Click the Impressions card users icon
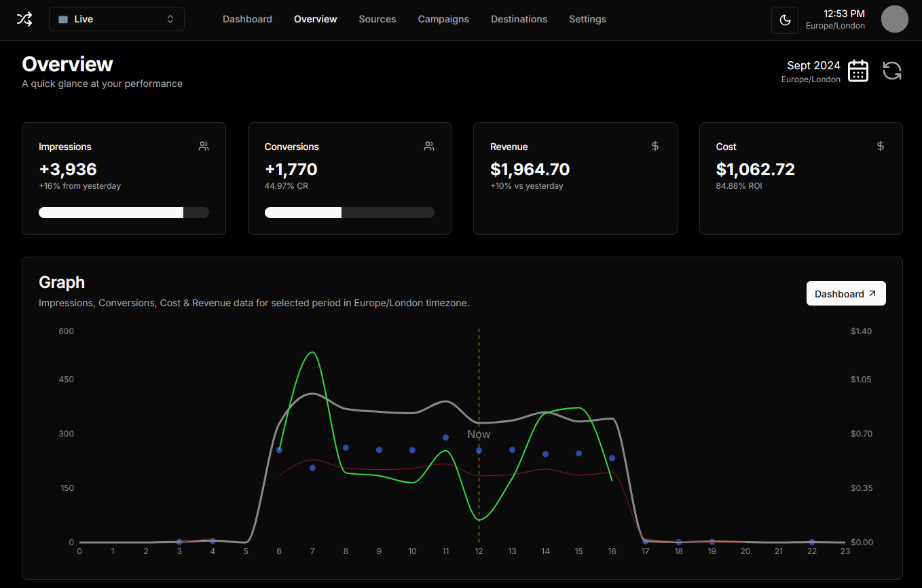 click(x=204, y=146)
